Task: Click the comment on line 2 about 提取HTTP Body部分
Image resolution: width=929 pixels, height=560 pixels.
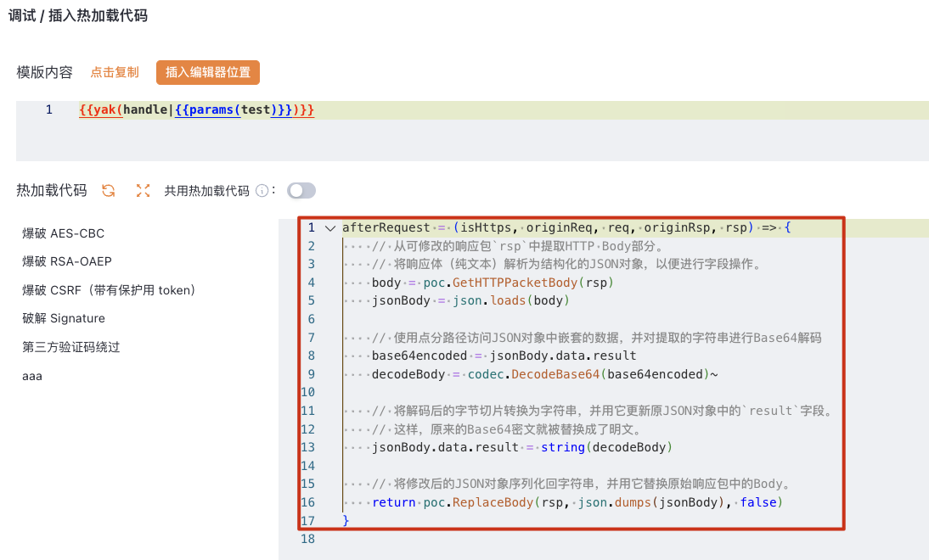Action: [519, 246]
